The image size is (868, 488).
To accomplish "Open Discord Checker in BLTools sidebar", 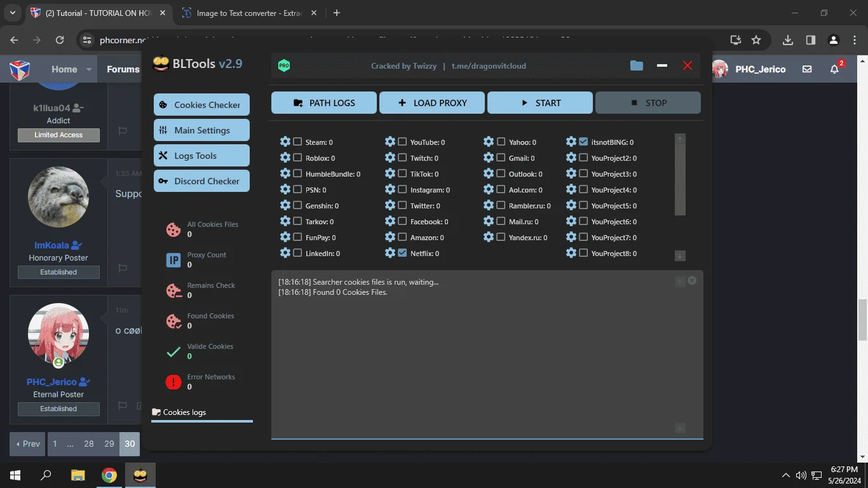I will (201, 181).
